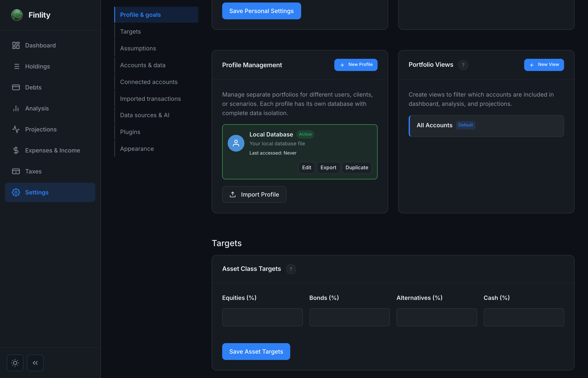Go to Connected accounts settings
Screen dimensions: 588x378
click(x=156, y=82)
